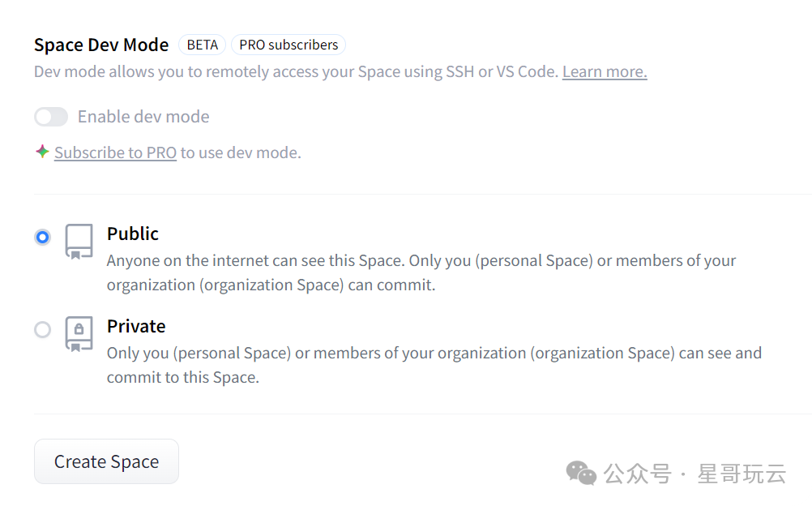The height and width of the screenshot is (506, 812).
Task: Click the 星哥玩云 watermark text
Action: 741,474
